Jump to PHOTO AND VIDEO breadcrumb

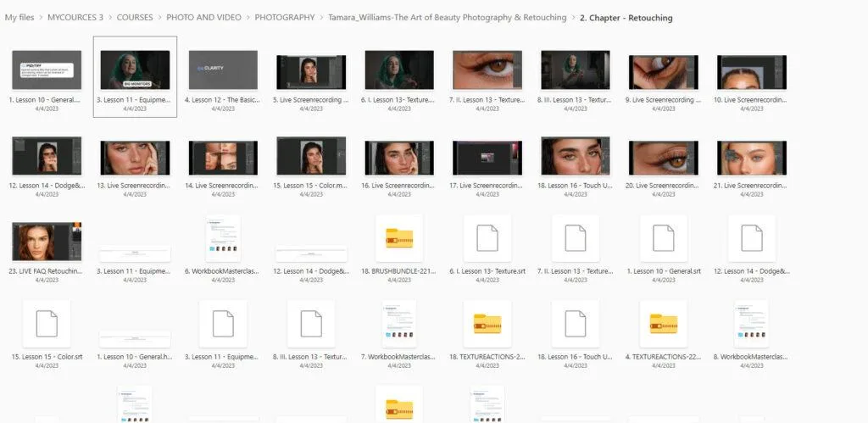(203, 17)
